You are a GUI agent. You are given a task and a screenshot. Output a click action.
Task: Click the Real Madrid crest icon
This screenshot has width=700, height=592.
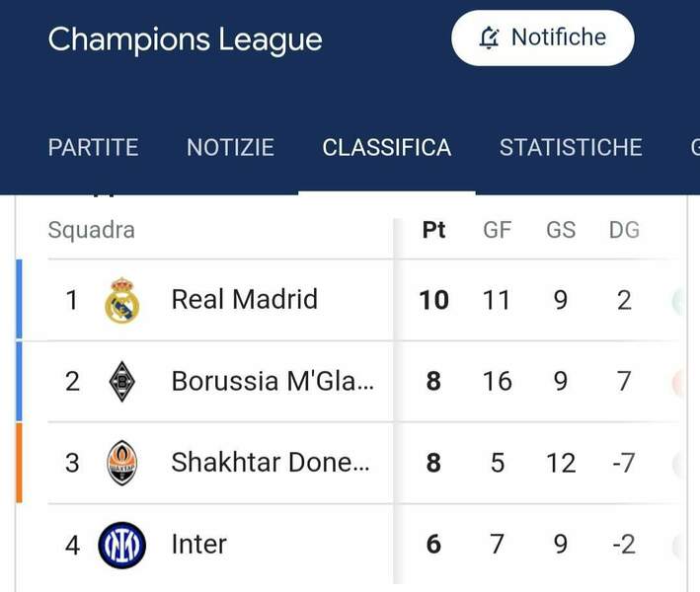pos(122,300)
